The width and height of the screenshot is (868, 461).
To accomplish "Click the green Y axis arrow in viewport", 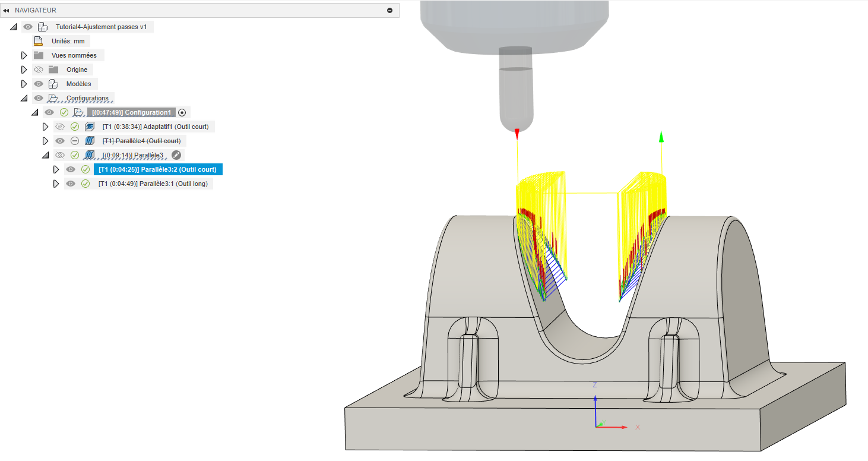I will click(x=661, y=138).
